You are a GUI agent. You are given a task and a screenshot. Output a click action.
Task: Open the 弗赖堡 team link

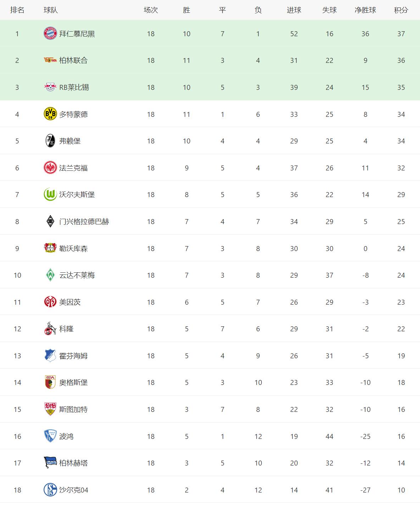point(70,141)
